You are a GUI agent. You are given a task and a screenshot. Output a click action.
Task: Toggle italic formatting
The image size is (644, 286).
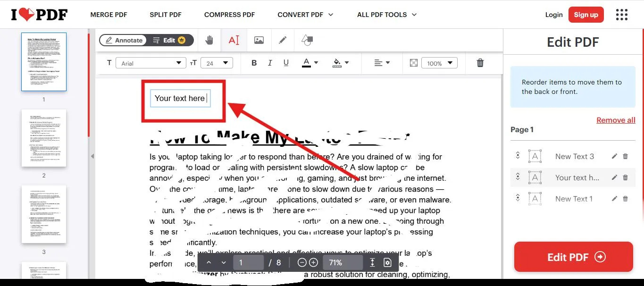(270, 63)
